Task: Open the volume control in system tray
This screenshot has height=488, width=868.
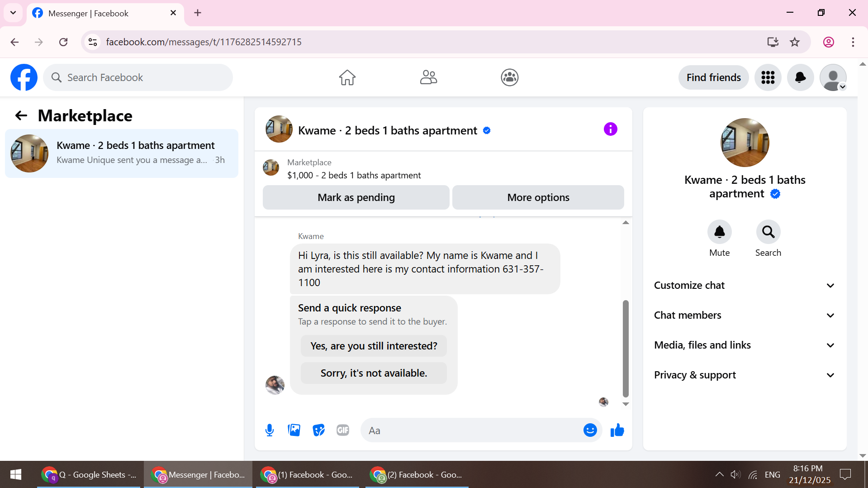Action: click(x=735, y=474)
